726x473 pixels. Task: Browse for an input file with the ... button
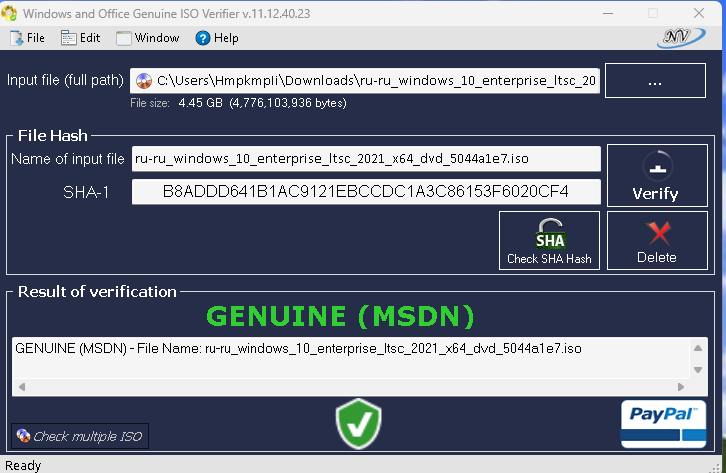click(655, 81)
